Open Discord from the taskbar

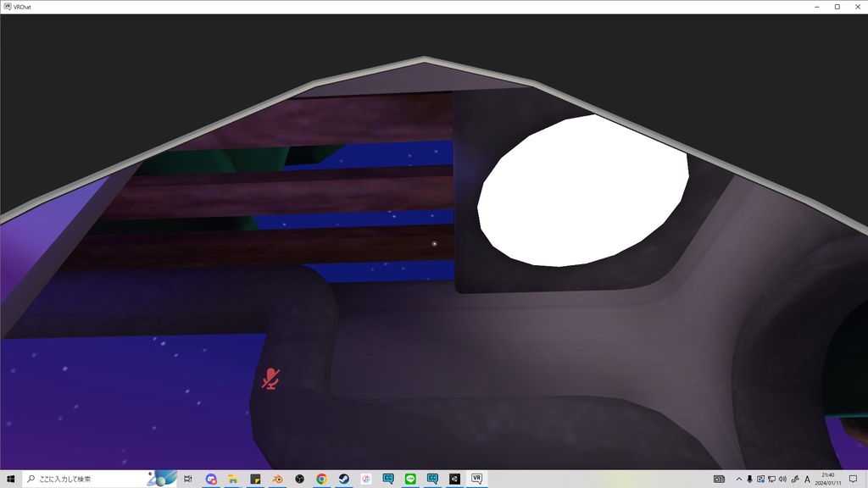tap(210, 479)
